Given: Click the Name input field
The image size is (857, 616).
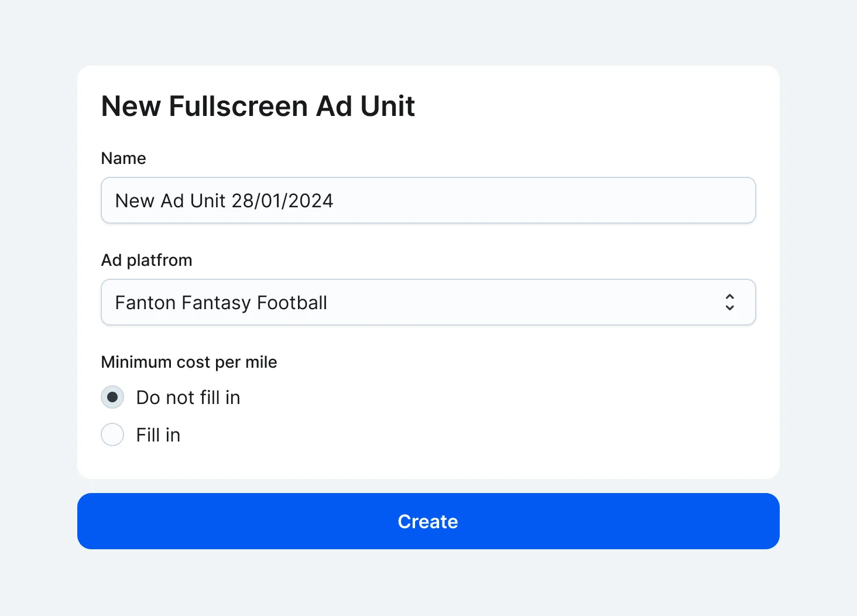Looking at the screenshot, I should pos(428,200).
